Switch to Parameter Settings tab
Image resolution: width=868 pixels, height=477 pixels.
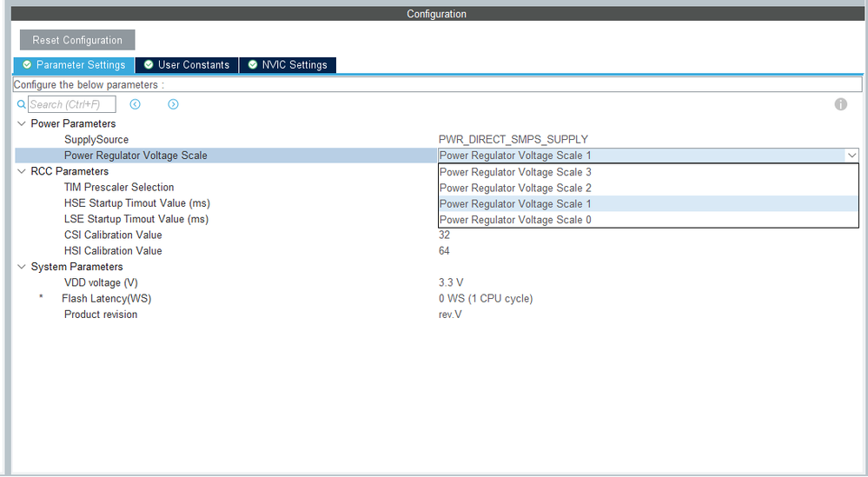(74, 65)
